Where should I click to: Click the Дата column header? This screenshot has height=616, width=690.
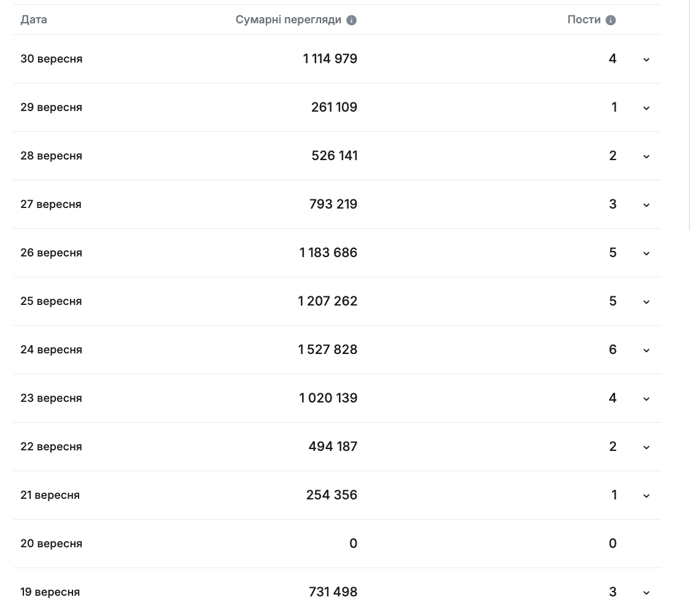(34, 20)
